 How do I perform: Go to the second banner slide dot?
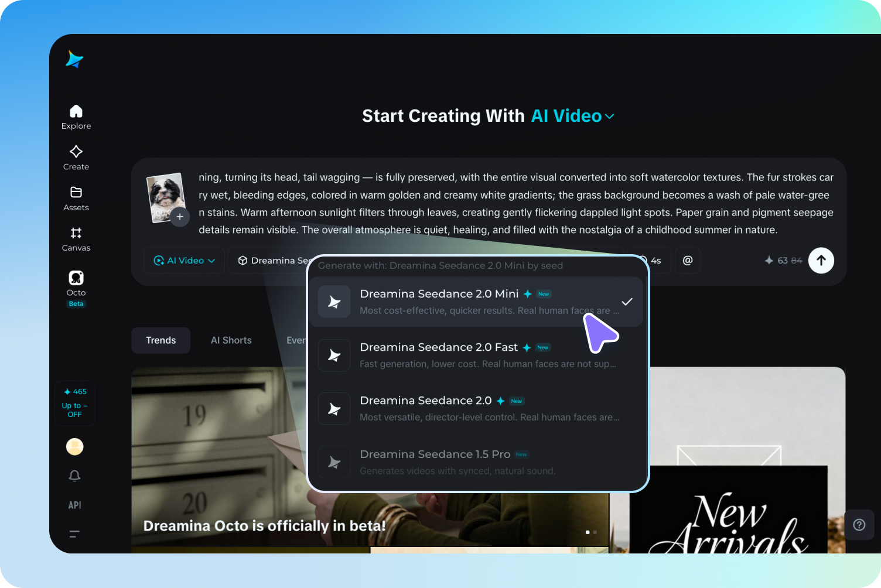click(595, 532)
